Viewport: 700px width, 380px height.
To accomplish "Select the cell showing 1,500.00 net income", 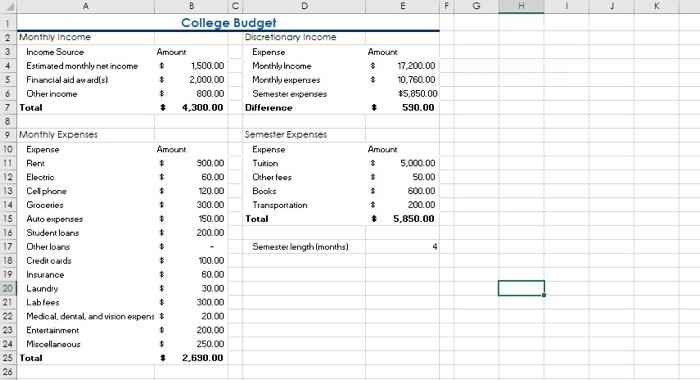I will (191, 66).
